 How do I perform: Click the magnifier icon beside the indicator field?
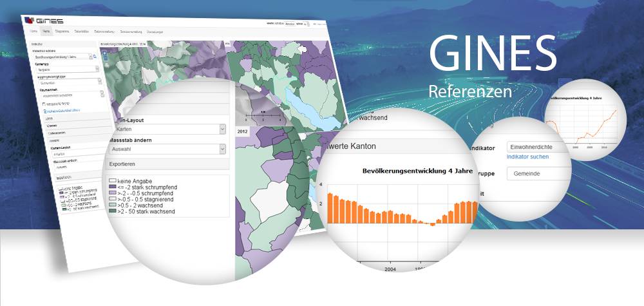click(95, 57)
